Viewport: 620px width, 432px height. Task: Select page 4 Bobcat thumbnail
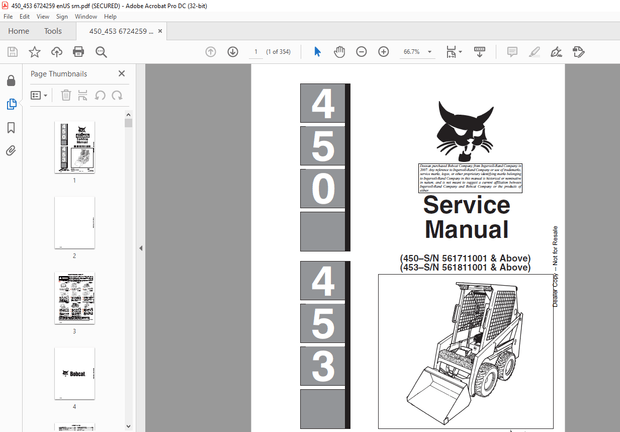tap(74, 374)
